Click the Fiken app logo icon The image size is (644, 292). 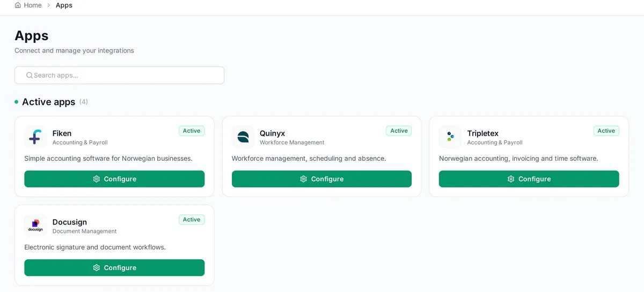pos(35,137)
